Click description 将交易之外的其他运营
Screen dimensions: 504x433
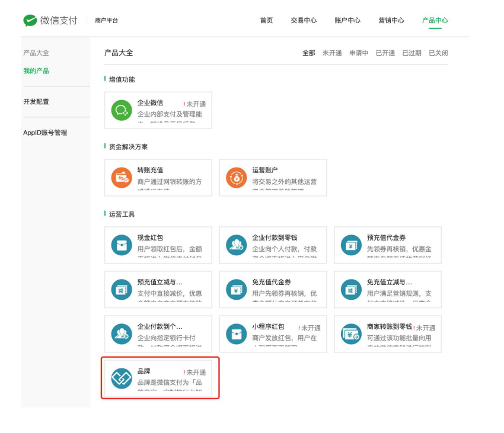[285, 182]
